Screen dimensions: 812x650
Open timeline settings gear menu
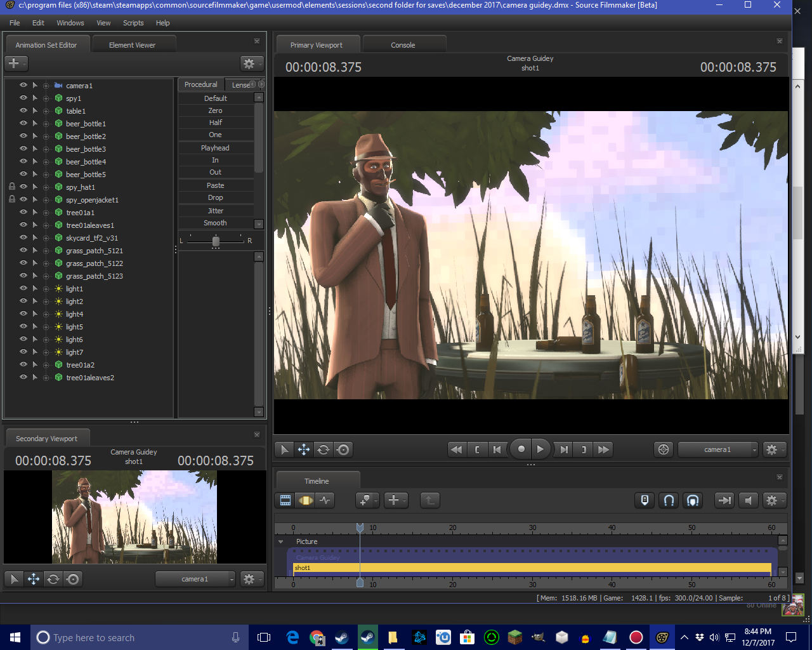[x=772, y=500]
